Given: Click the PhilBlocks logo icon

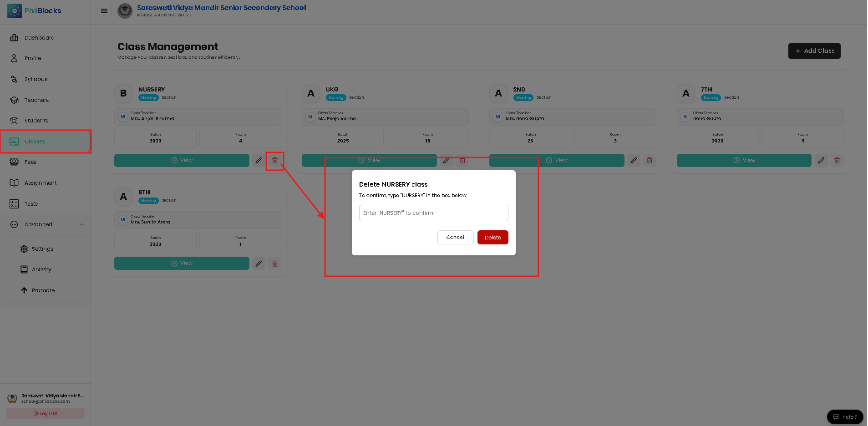Looking at the screenshot, I should [14, 11].
